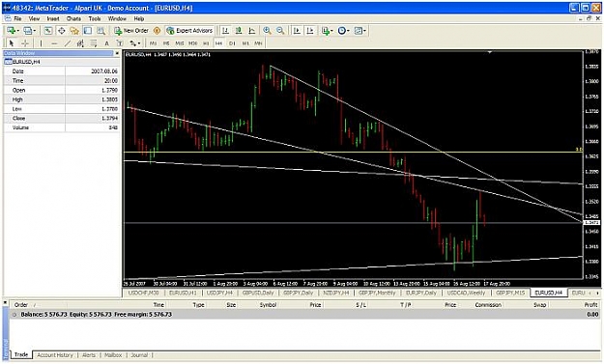Select the trendline drawing tool
Image resolution: width=604 pixels, height=364 pixels.
click(x=67, y=43)
